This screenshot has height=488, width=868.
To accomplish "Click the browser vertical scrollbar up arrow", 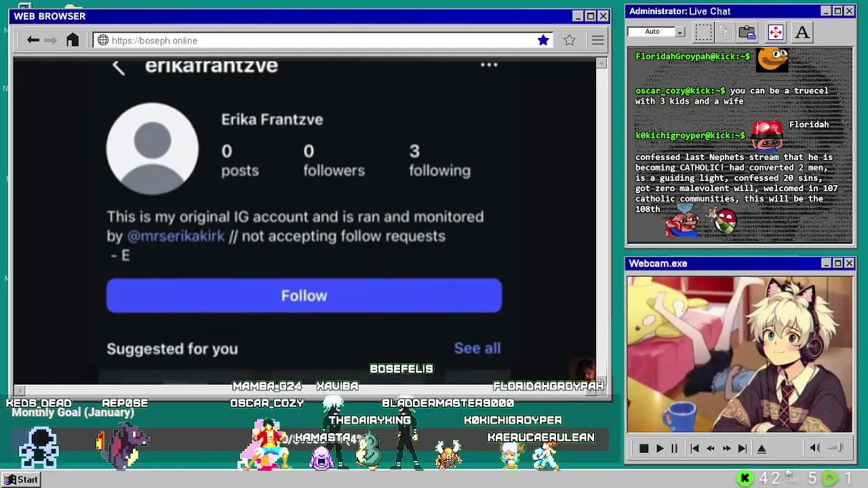I will (601, 63).
